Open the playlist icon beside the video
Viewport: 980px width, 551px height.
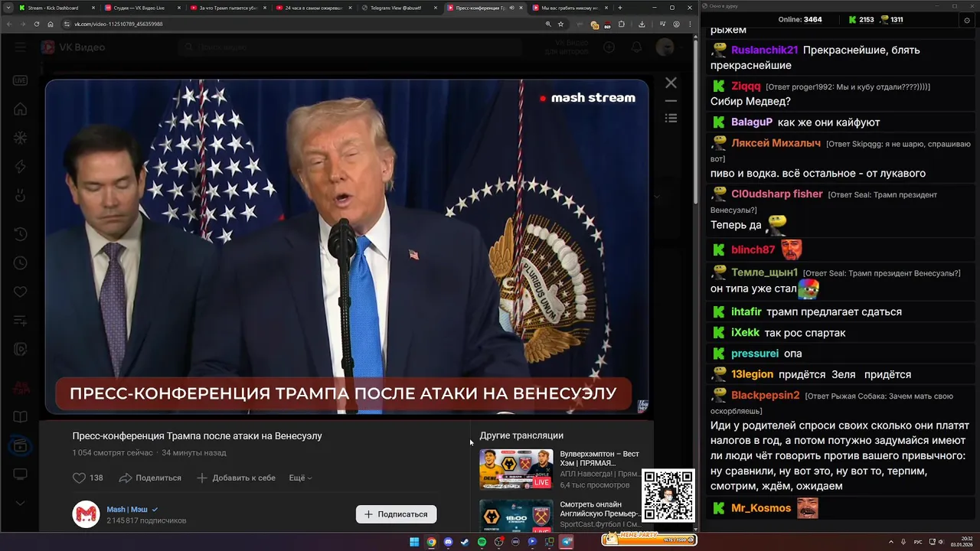tap(671, 118)
